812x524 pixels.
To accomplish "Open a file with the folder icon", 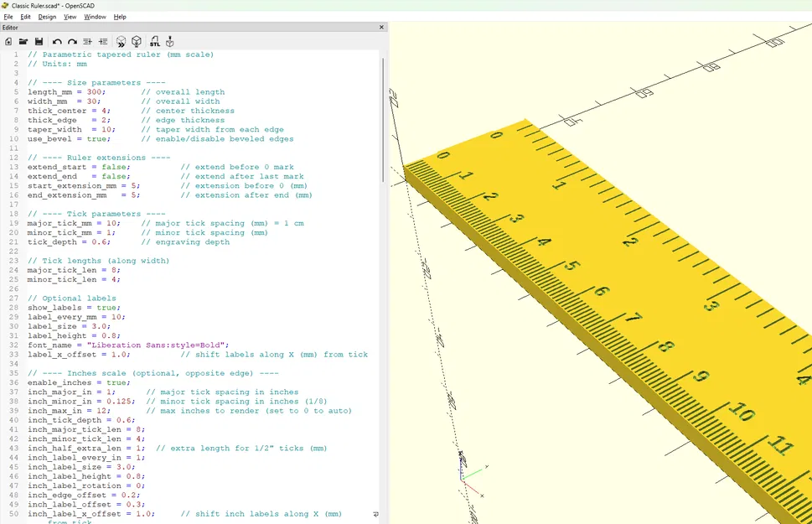I will coord(23,41).
